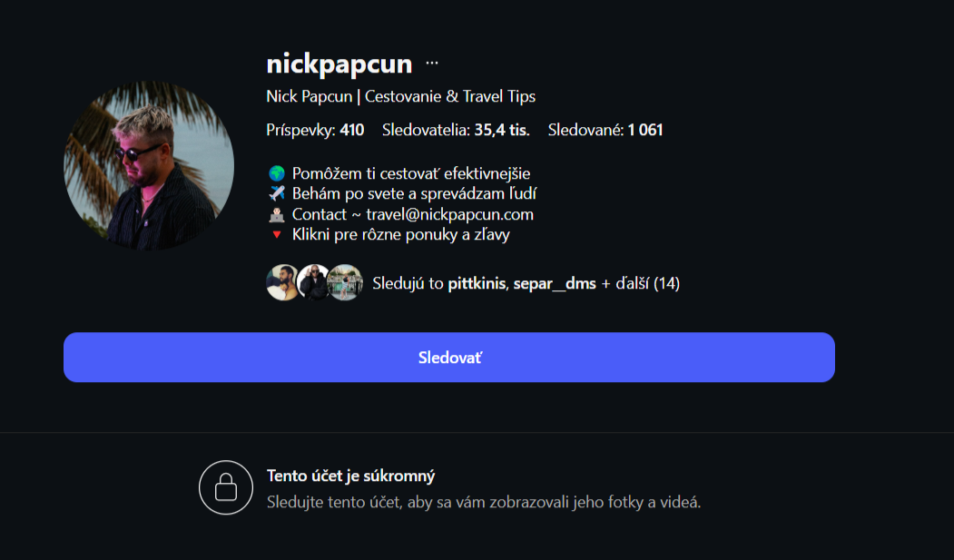The height and width of the screenshot is (560, 954).
Task: Click the travel@nickpapcun.com email address
Action: click(449, 214)
